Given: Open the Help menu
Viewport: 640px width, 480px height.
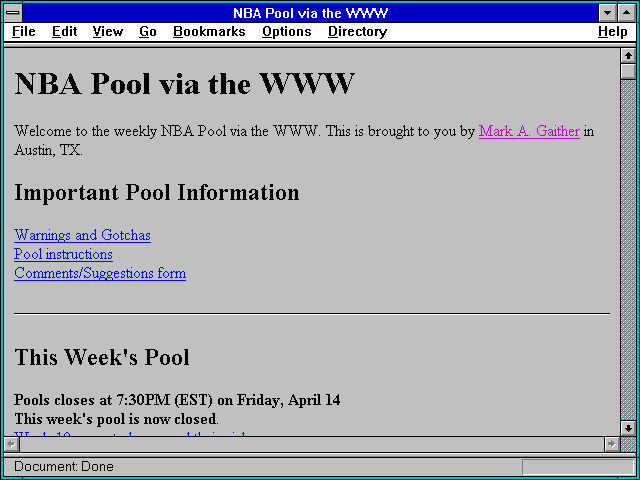Looking at the screenshot, I should (612, 32).
